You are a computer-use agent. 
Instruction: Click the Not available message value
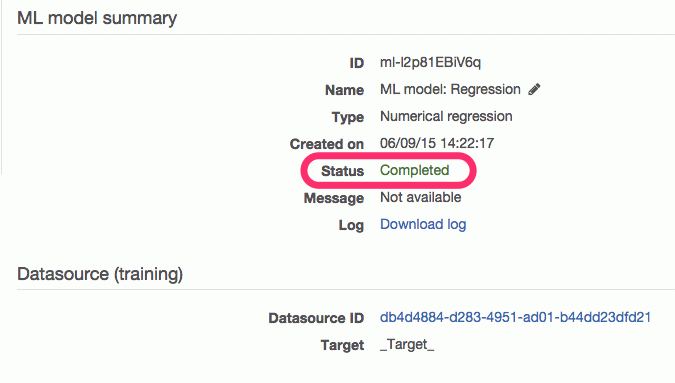pyautogui.click(x=421, y=198)
